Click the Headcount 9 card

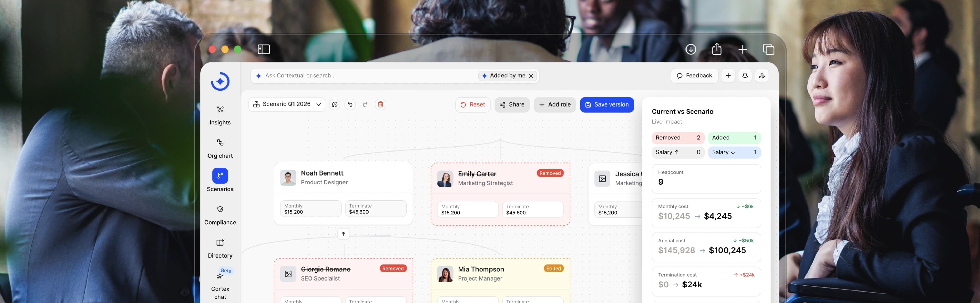[x=706, y=179]
